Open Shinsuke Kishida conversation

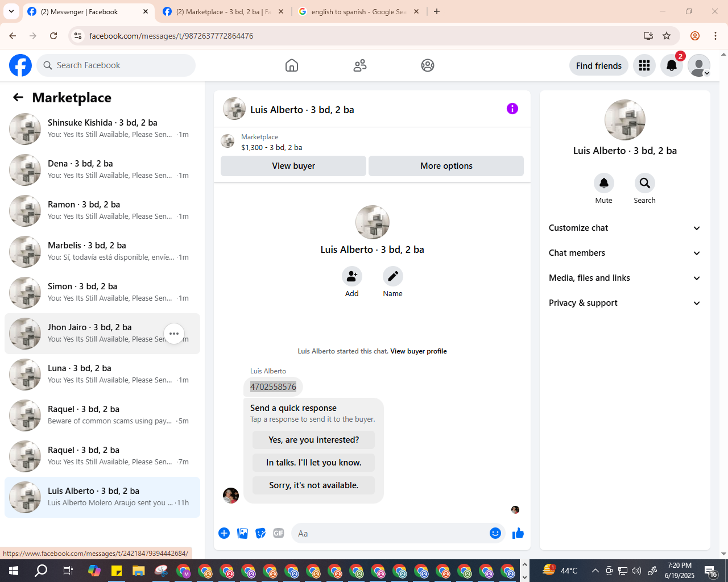click(x=102, y=129)
